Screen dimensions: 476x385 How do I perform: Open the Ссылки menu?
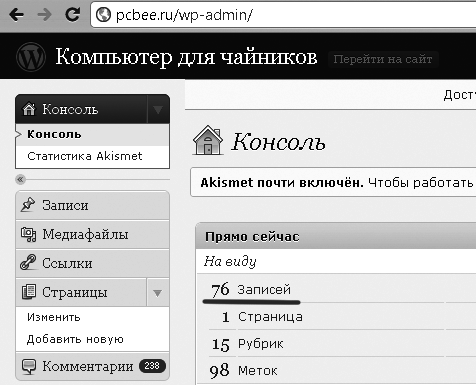[x=67, y=263]
